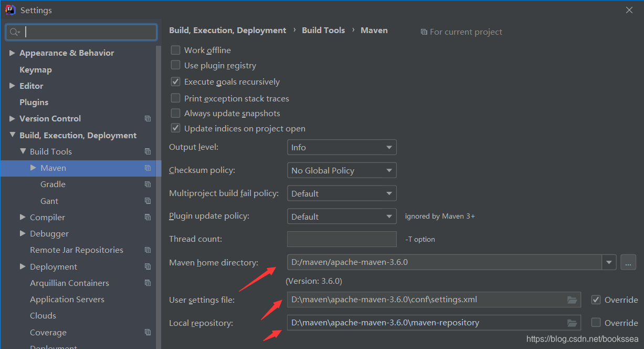Click project-level icon beside Build Tools
This screenshot has height=349, width=644.
[147, 151]
